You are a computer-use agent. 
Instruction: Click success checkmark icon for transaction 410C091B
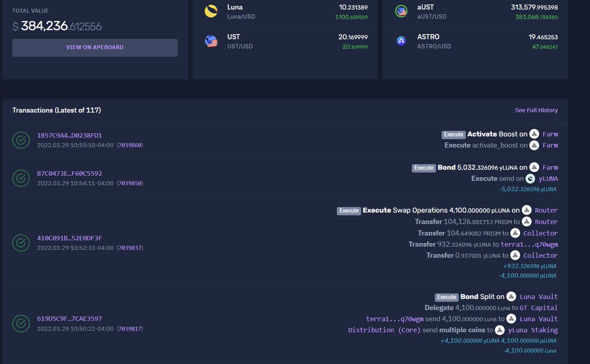pos(21,243)
